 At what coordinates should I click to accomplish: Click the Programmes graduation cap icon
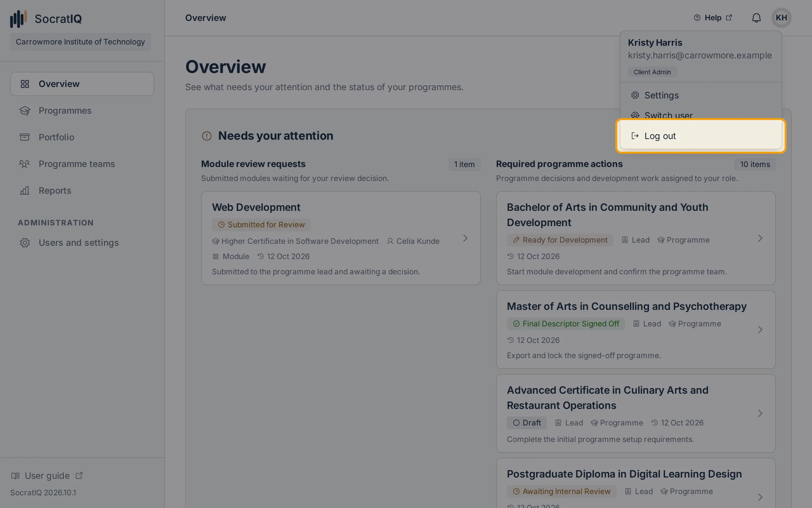(25, 110)
